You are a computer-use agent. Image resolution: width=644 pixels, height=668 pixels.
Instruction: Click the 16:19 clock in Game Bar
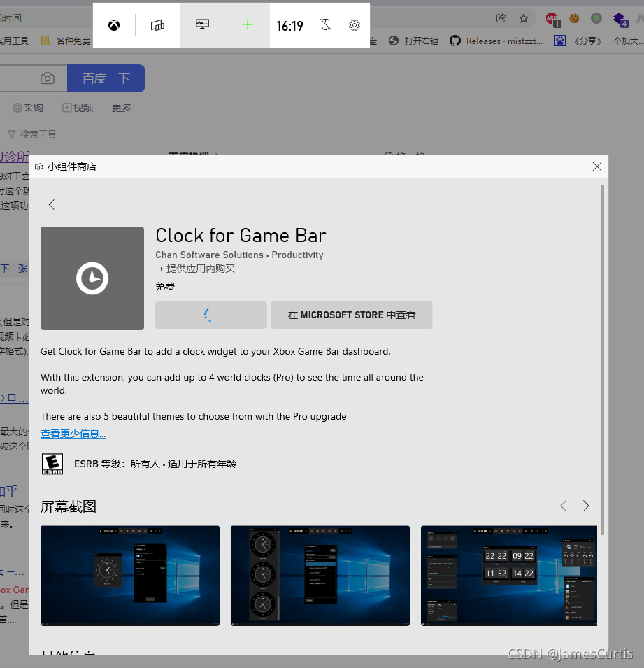click(x=289, y=26)
